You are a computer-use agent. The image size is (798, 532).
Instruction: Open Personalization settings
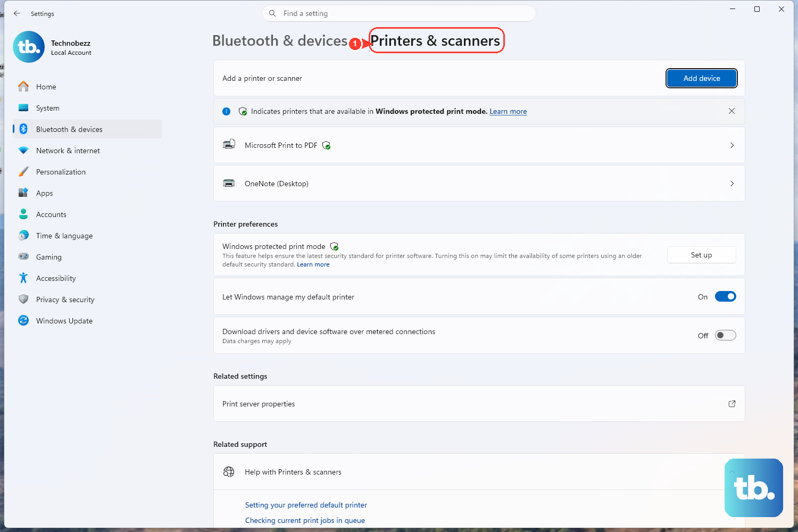[87, 172]
